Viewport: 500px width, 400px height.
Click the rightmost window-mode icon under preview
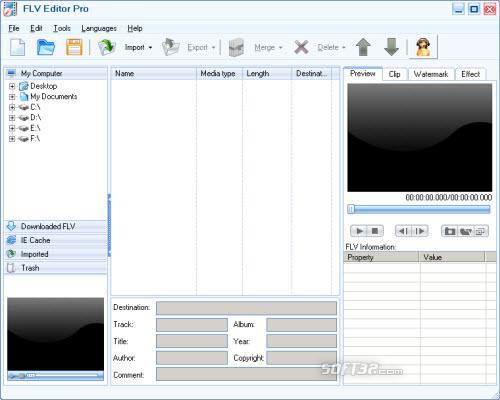click(x=480, y=231)
